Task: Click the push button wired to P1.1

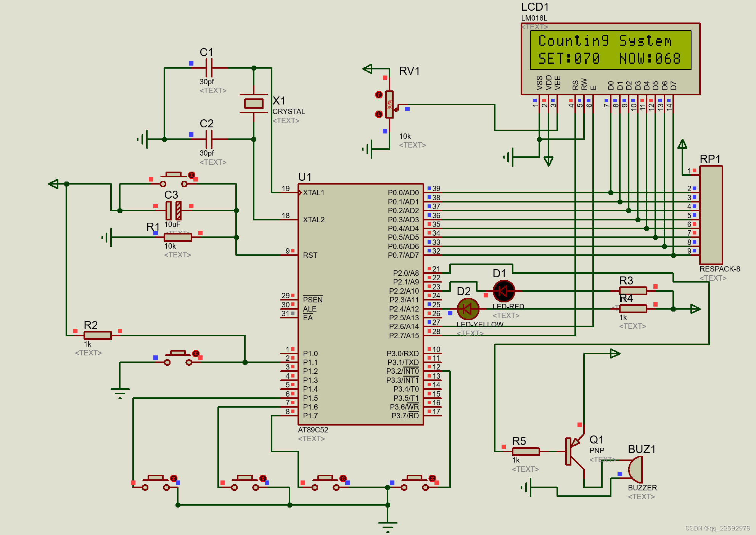Action: click(x=178, y=358)
